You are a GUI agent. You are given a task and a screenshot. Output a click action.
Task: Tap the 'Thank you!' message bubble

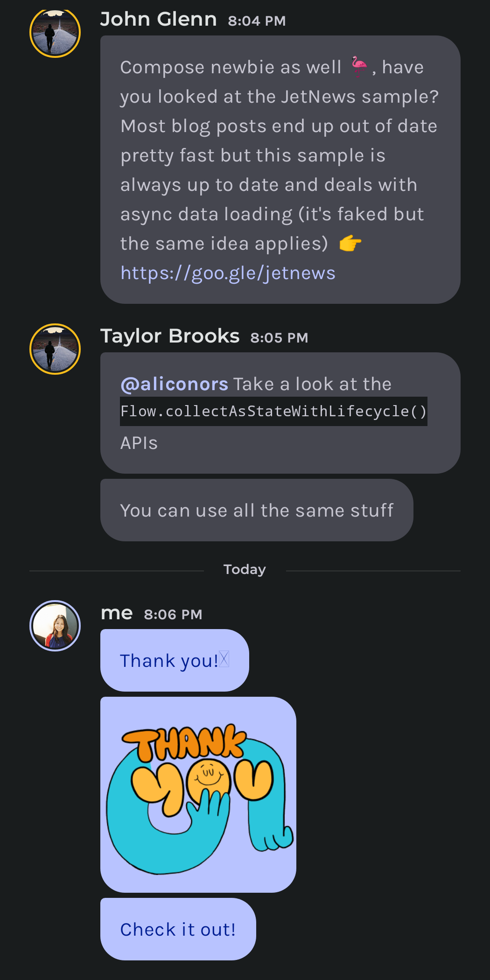175,660
